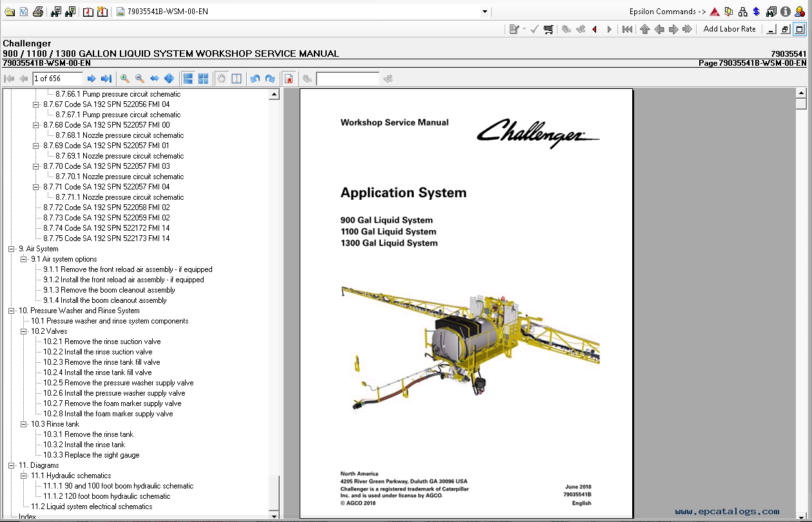812x522 pixels.
Task: Collapse the 9. Air System node
Action: coord(12,249)
